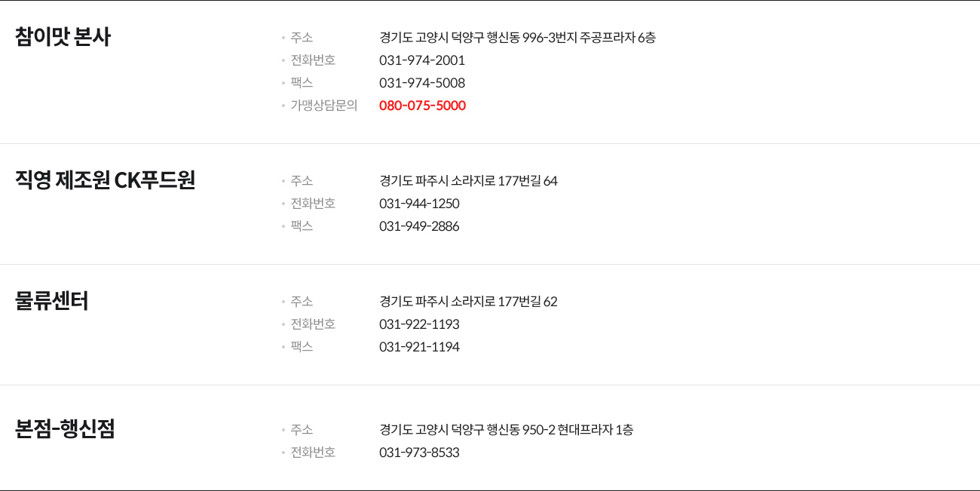The width and height of the screenshot is (980, 491).
Task: Click the 본점-행신점 heading
Action: tap(65, 429)
